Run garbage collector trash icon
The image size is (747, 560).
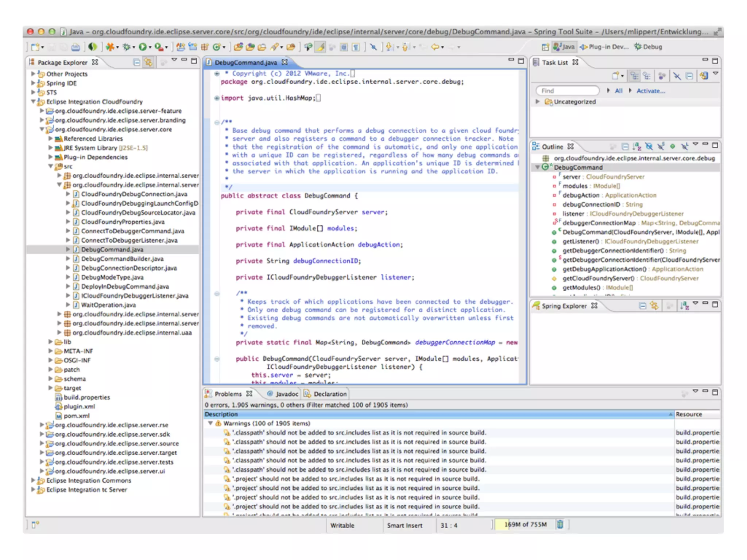[560, 525]
